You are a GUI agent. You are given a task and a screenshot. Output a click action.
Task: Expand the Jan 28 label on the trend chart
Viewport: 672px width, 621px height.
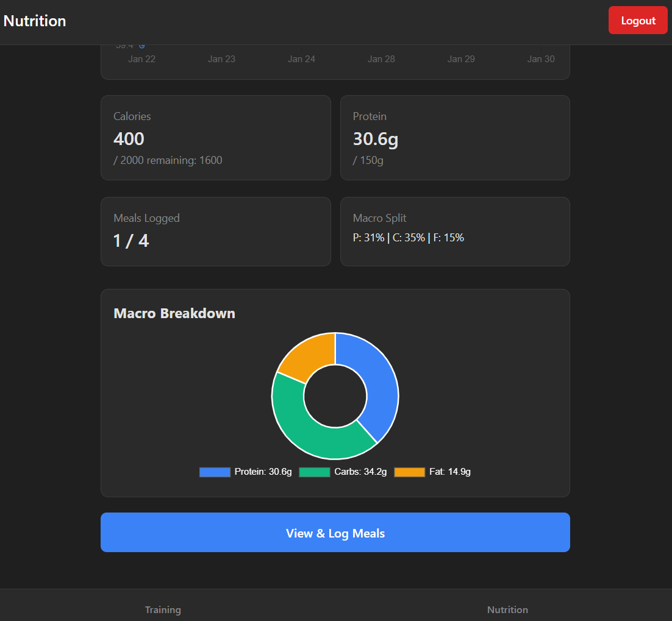pyautogui.click(x=381, y=59)
